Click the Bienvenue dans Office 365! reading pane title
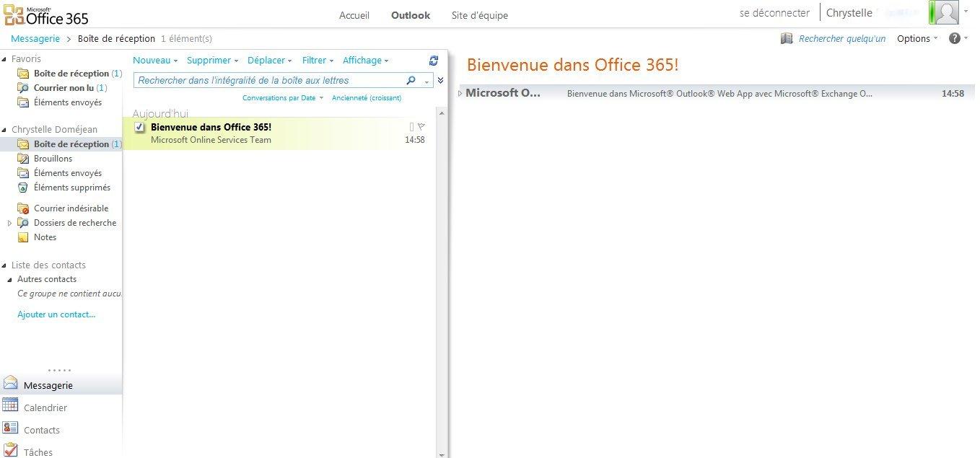This screenshot has height=458, width=980. point(572,65)
